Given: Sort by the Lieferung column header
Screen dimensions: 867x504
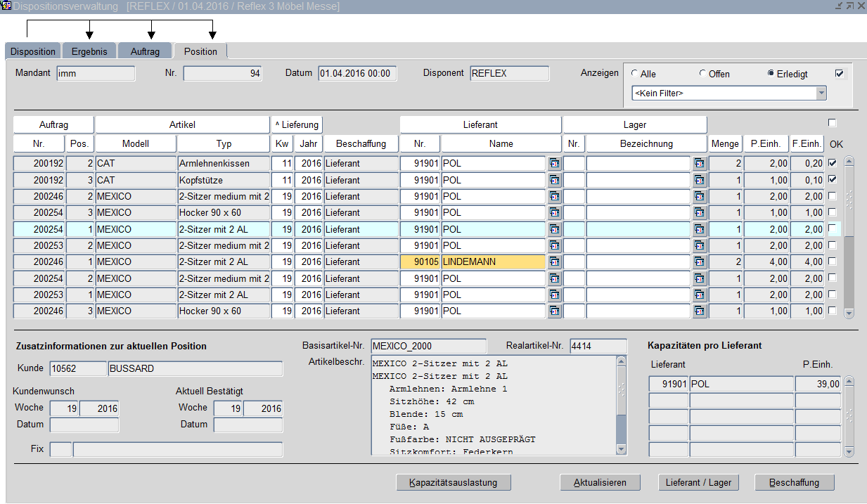Looking at the screenshot, I should point(297,124).
